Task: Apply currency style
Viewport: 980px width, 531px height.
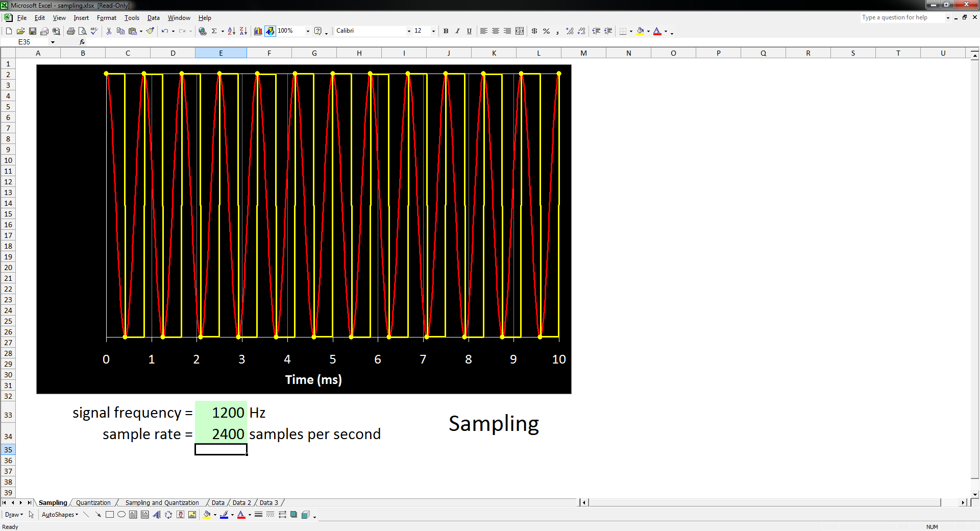Action: (x=534, y=31)
